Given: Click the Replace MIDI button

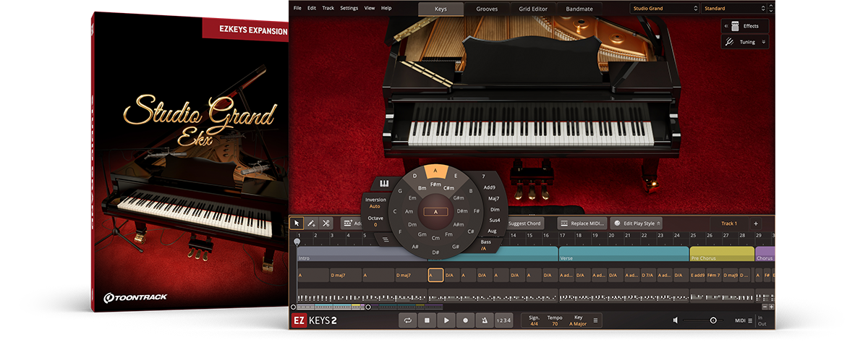Looking at the screenshot, I should tap(583, 224).
